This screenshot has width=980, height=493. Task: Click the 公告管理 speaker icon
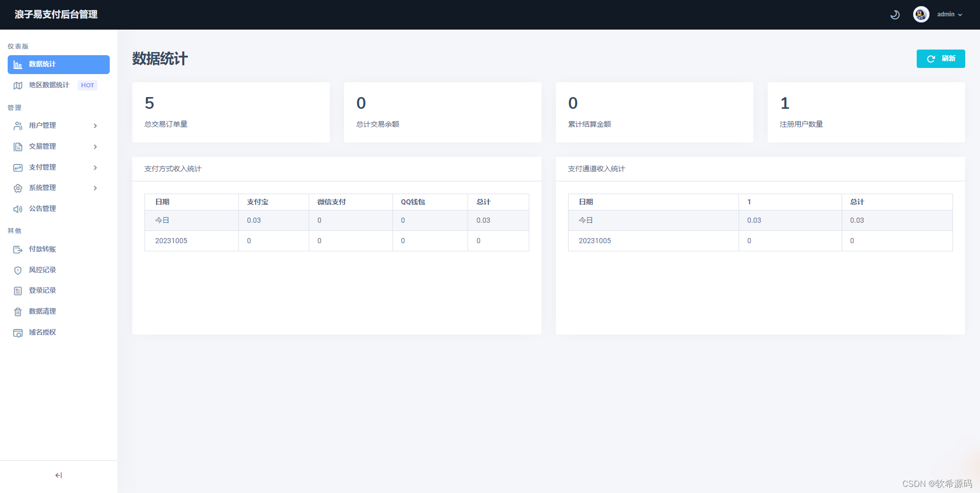(18, 209)
